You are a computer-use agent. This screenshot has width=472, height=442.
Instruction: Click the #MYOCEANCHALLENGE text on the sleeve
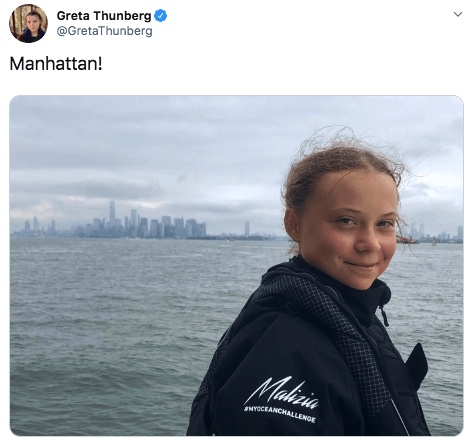pyautogui.click(x=279, y=414)
